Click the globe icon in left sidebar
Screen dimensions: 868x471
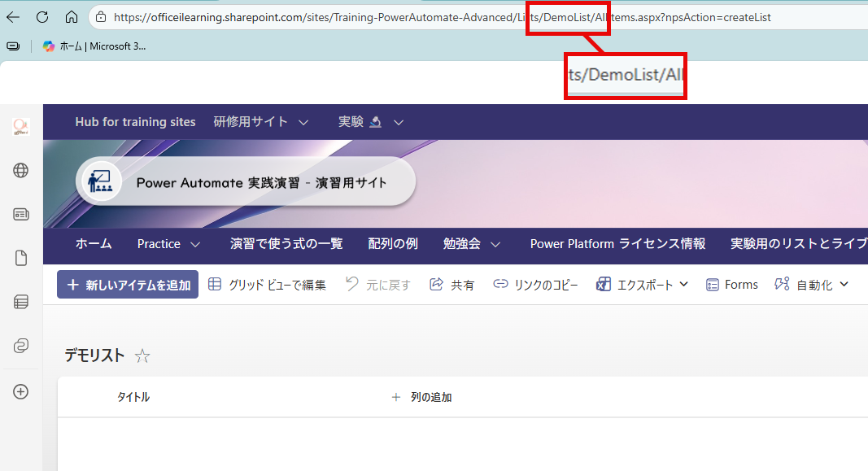click(x=21, y=170)
